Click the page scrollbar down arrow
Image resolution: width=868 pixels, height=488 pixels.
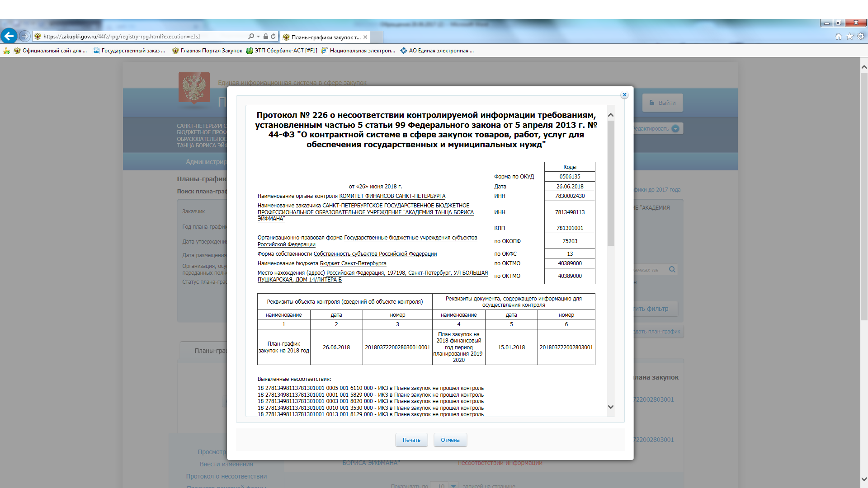[864, 479]
